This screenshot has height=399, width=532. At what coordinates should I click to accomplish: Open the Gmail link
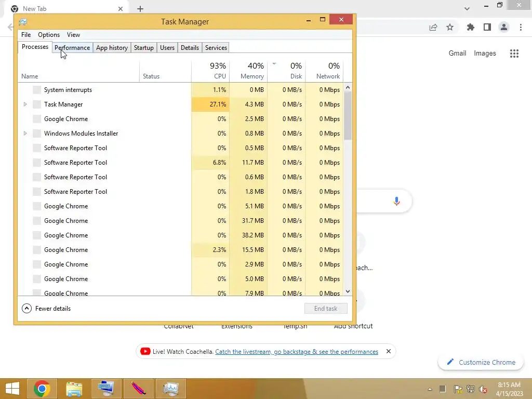click(x=457, y=54)
